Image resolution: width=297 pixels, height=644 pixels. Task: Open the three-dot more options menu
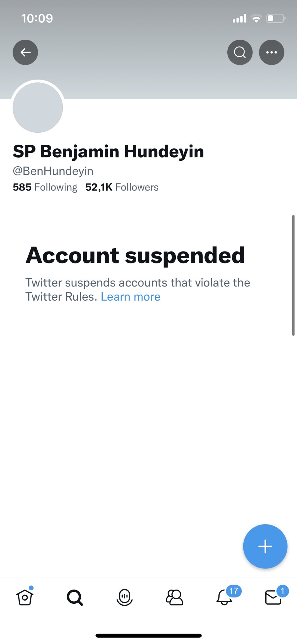tap(272, 53)
